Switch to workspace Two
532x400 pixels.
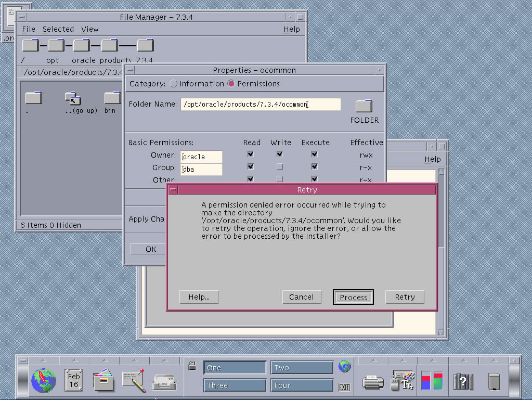[302, 367]
